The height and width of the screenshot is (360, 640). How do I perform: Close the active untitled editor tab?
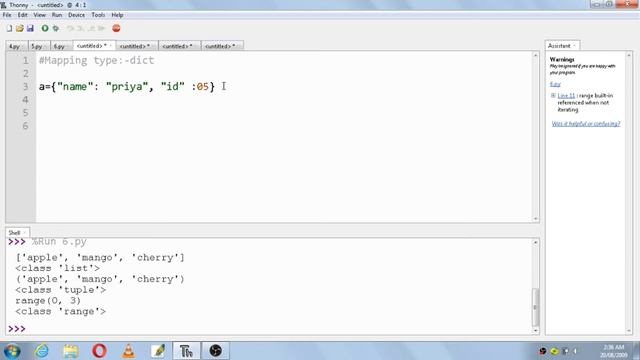[x=111, y=46]
